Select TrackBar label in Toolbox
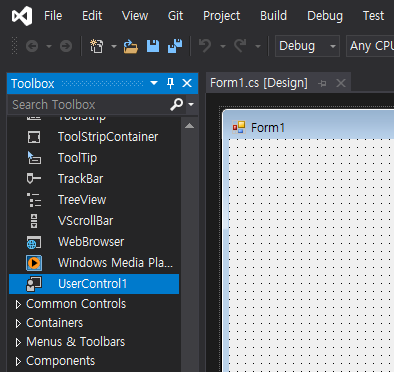394x372 pixels. click(x=80, y=179)
